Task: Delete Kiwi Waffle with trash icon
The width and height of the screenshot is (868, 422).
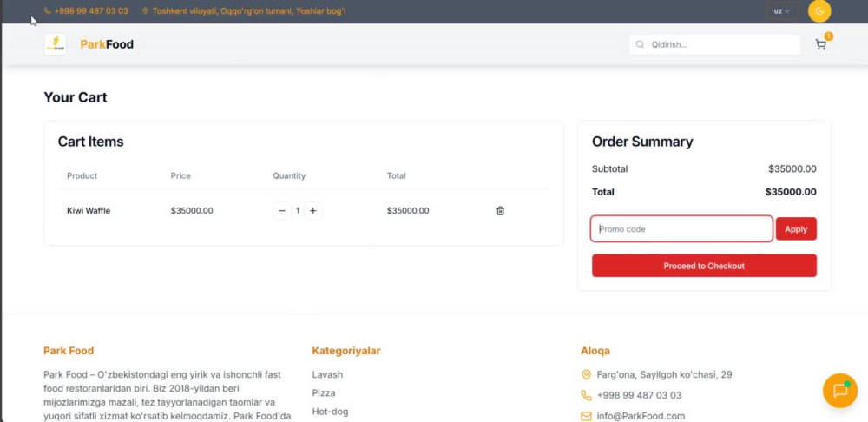Action: click(501, 210)
